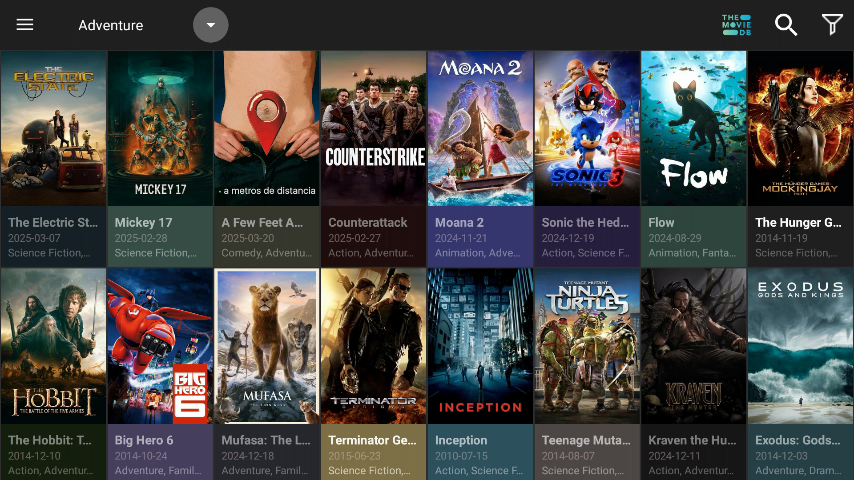Click the Adventure category label
Image resolution: width=854 pixels, height=480 pixels.
[111, 25]
